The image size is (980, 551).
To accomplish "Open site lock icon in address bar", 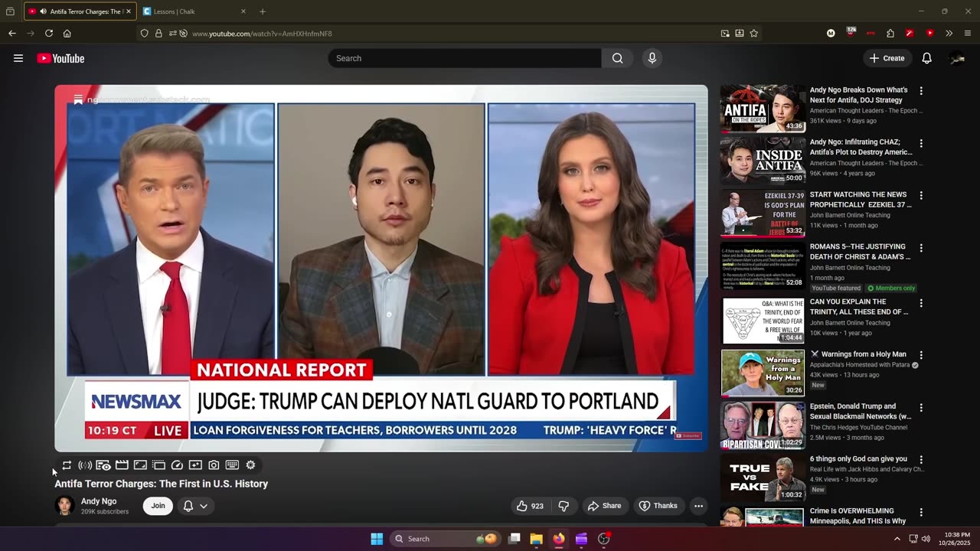I will tap(158, 34).
